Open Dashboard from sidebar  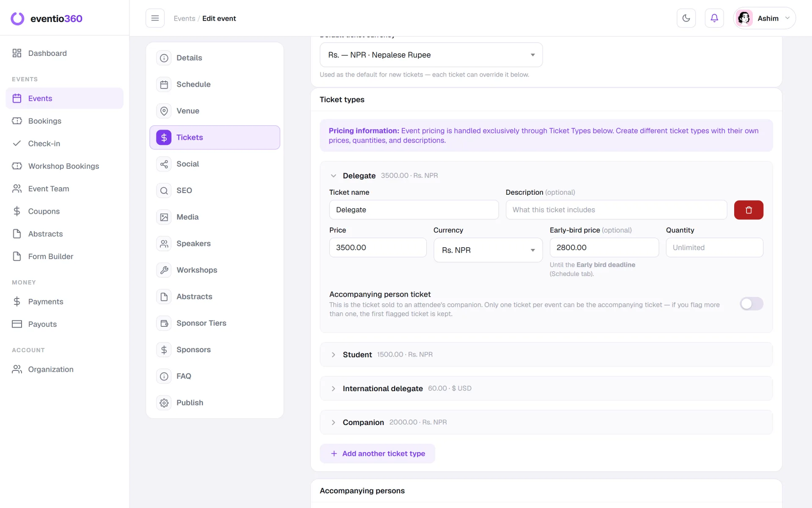coord(64,53)
